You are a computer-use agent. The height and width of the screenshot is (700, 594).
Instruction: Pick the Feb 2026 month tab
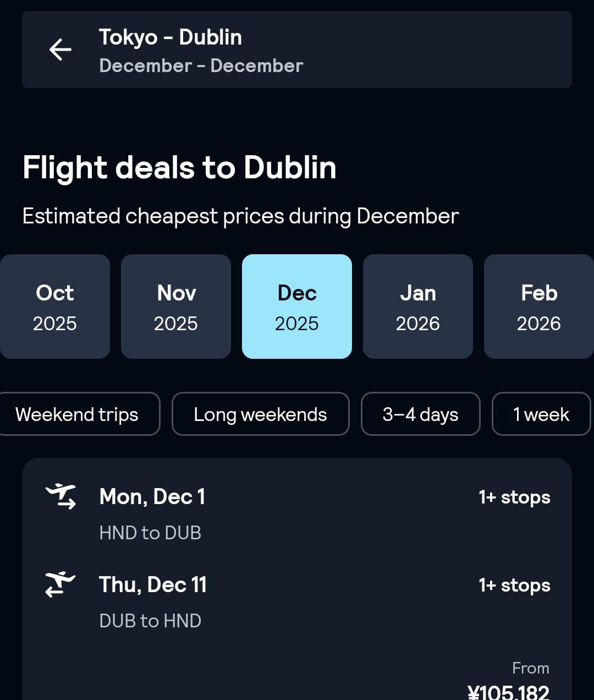tap(539, 307)
